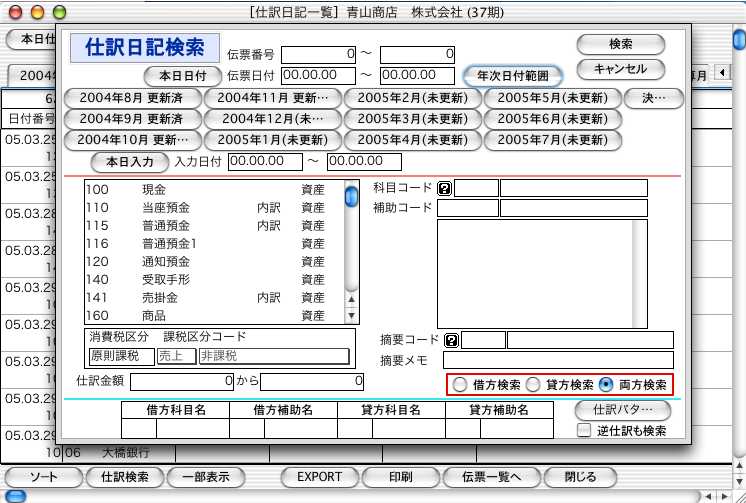Click the help icon beside 摘要コード
This screenshot has height=503, width=746.
click(x=452, y=340)
